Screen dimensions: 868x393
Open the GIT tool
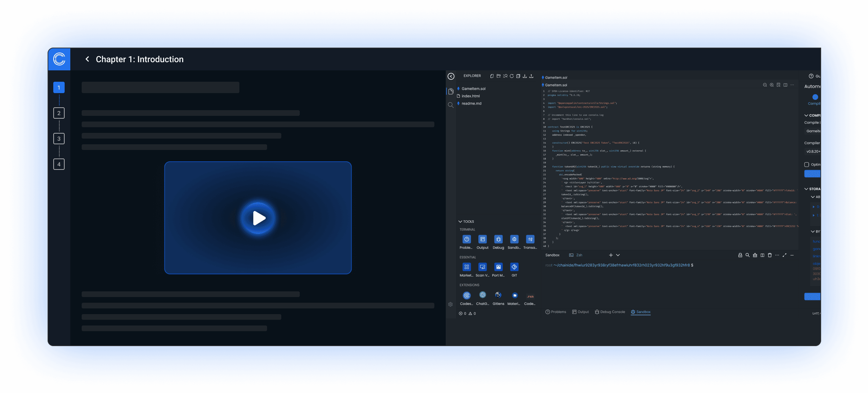pyautogui.click(x=514, y=267)
